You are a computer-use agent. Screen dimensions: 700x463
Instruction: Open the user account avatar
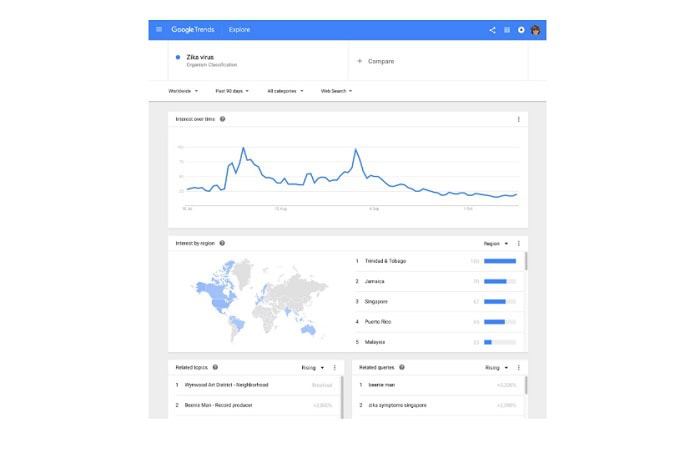coord(536,30)
